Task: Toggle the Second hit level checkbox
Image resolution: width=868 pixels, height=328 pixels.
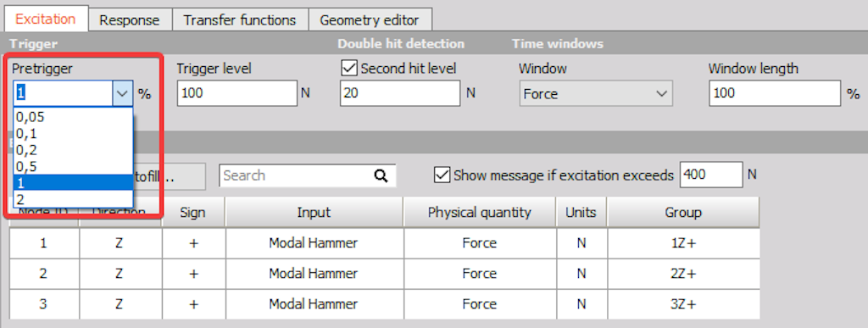Action: click(348, 69)
